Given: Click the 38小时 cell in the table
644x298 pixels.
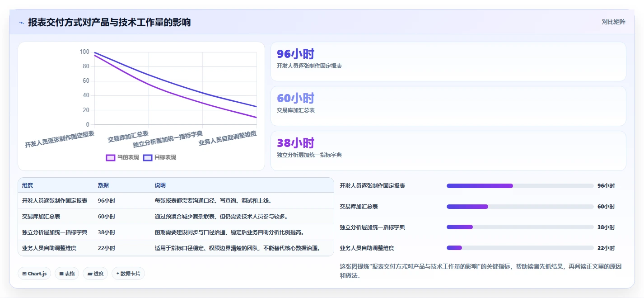Looking at the screenshot, I should coord(107,232).
